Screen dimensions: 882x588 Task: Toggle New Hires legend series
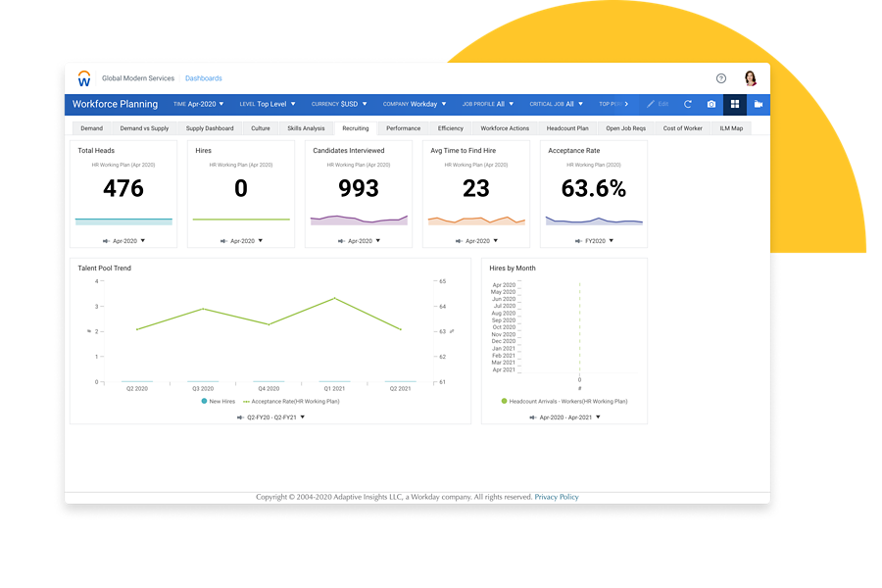220,401
